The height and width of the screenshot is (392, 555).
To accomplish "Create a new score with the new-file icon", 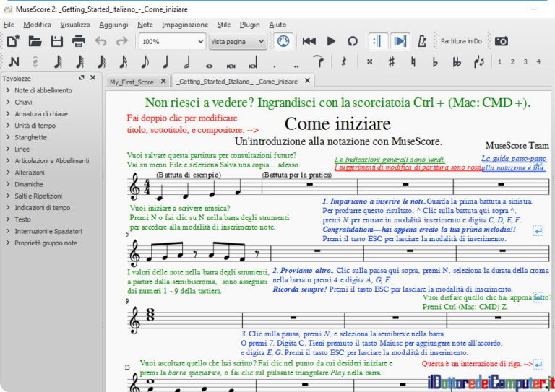I will point(13,41).
